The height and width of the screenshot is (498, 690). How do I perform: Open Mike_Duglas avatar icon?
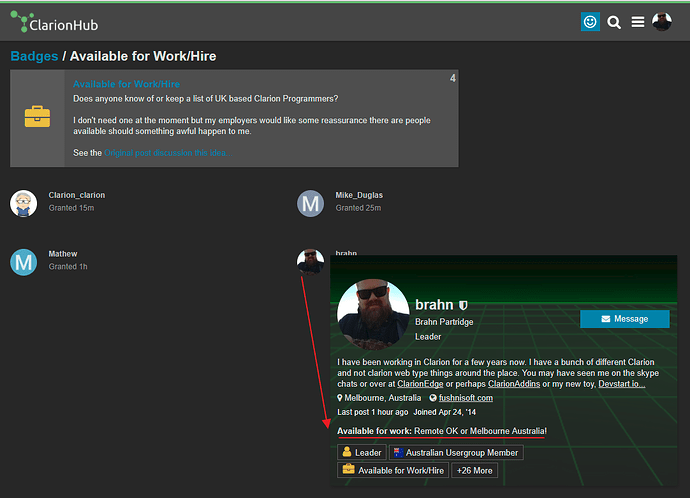310,203
